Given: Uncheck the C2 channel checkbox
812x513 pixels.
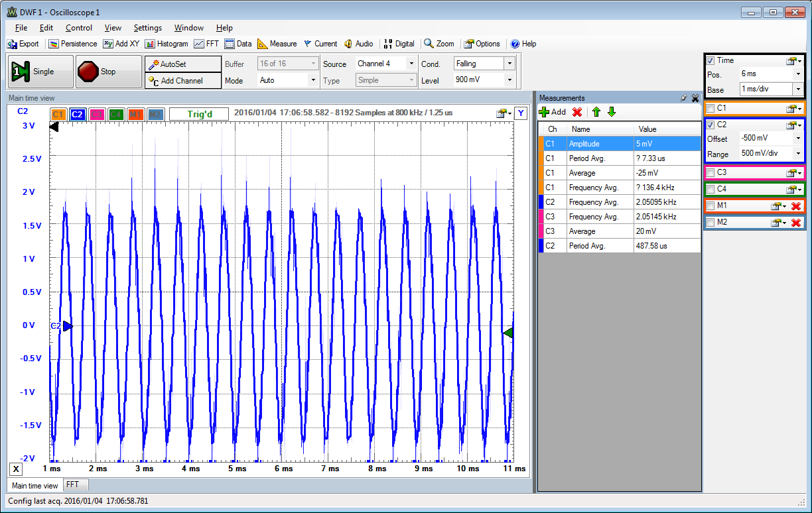Looking at the screenshot, I should pos(710,125).
